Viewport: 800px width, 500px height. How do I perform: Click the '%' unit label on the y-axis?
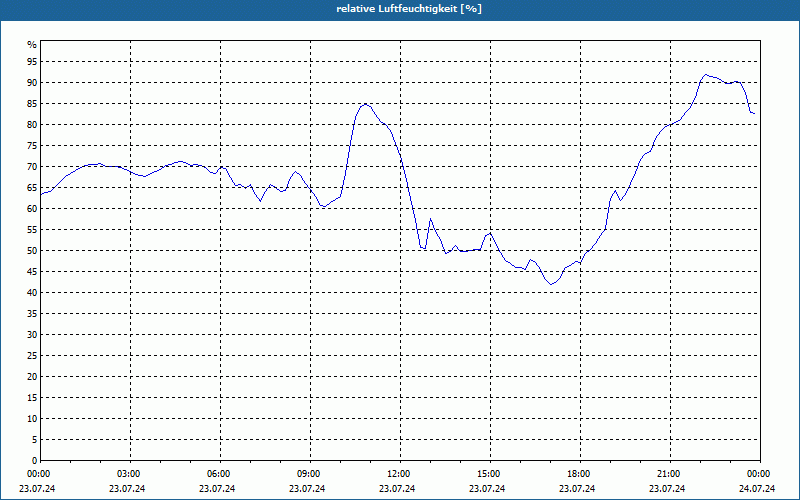32,45
